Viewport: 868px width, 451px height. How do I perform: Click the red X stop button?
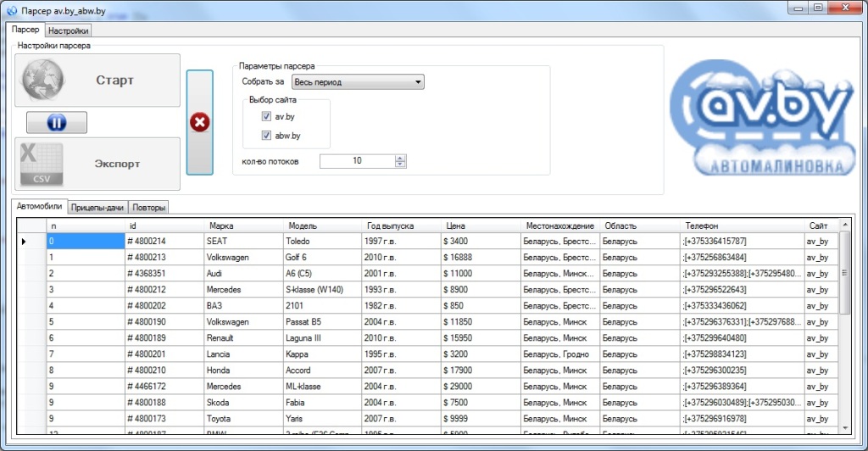click(x=200, y=122)
